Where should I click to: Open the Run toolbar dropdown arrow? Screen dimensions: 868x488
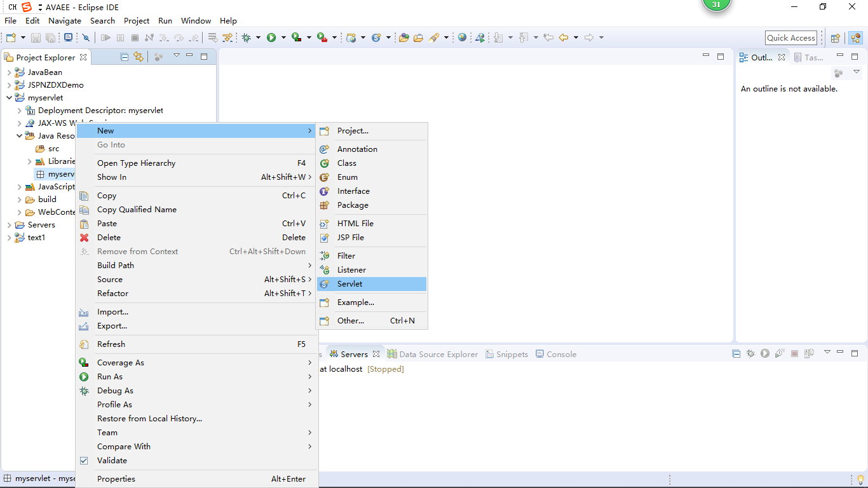(x=283, y=37)
